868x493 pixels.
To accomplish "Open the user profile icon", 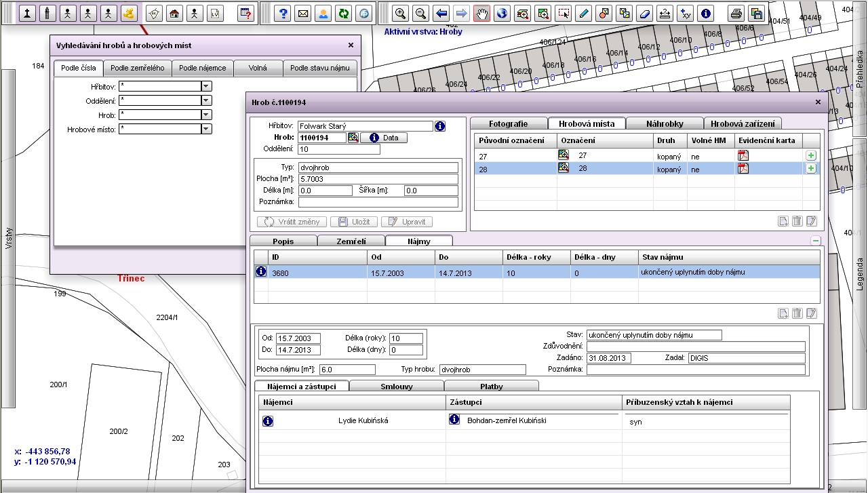I will point(324,14).
